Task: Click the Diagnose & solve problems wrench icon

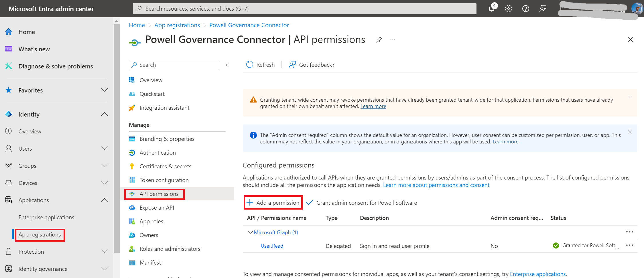Action: click(x=9, y=66)
